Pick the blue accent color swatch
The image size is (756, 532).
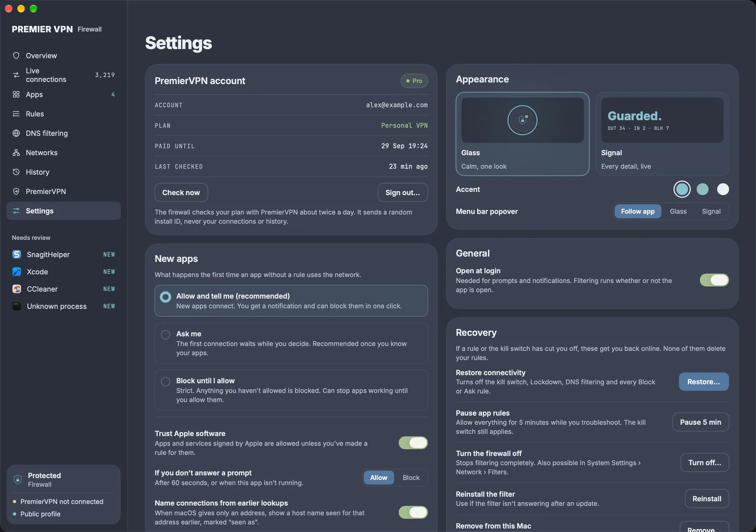pyautogui.click(x=682, y=189)
